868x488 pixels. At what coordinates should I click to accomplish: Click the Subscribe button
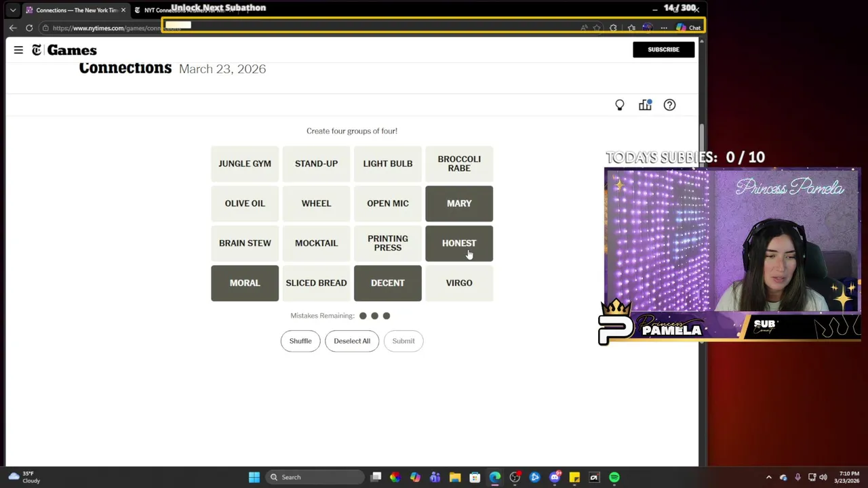pos(663,49)
